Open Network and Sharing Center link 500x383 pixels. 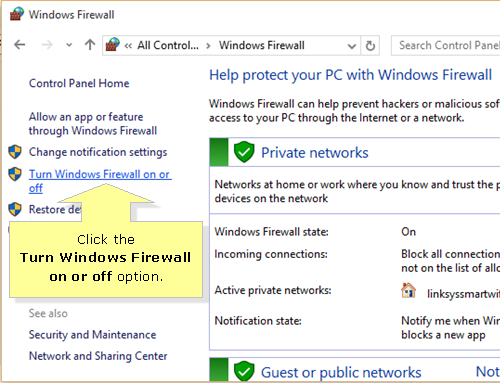(x=98, y=356)
